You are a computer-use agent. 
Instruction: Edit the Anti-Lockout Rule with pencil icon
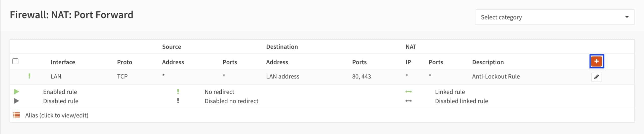pyautogui.click(x=596, y=77)
